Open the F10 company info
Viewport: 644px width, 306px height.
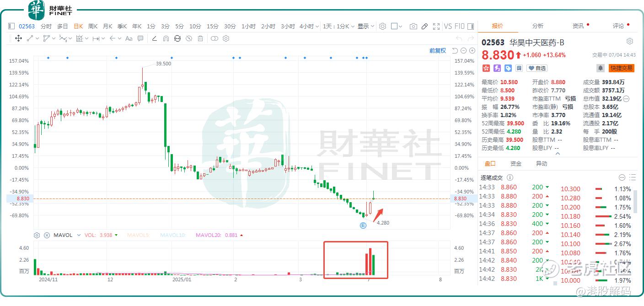tap(460, 26)
